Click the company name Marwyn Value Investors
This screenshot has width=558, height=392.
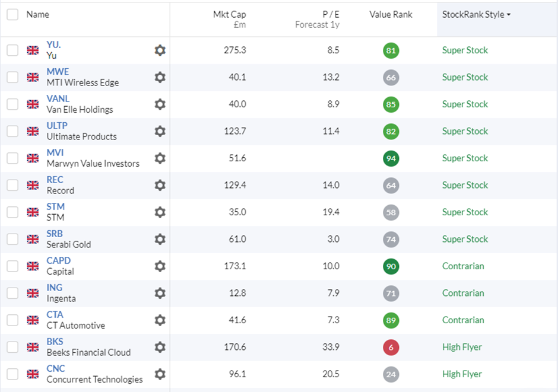93,164
